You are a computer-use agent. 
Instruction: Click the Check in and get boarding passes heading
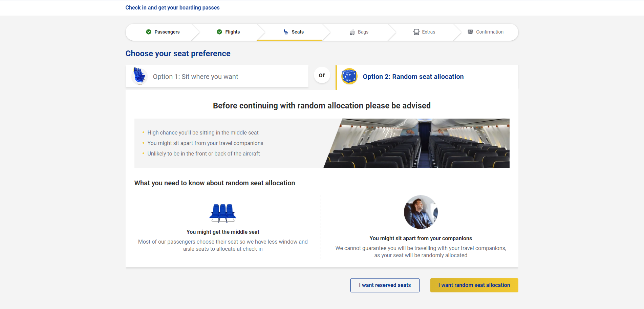coord(172,7)
